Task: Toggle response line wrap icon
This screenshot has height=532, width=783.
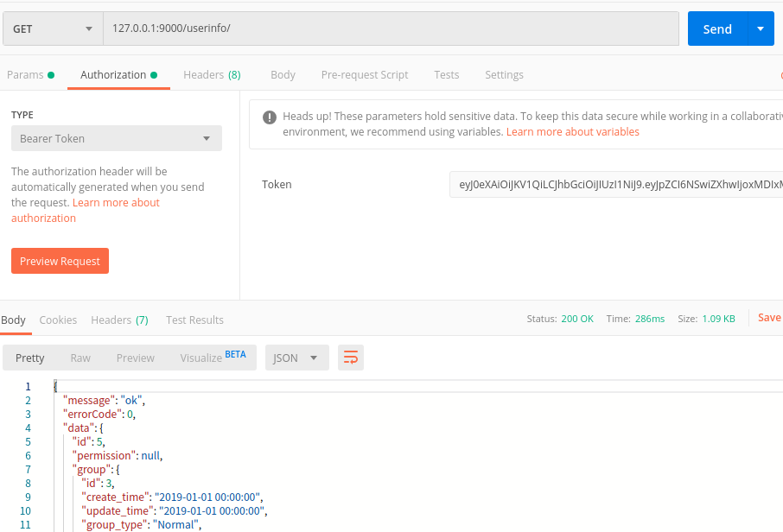Action: 351,358
